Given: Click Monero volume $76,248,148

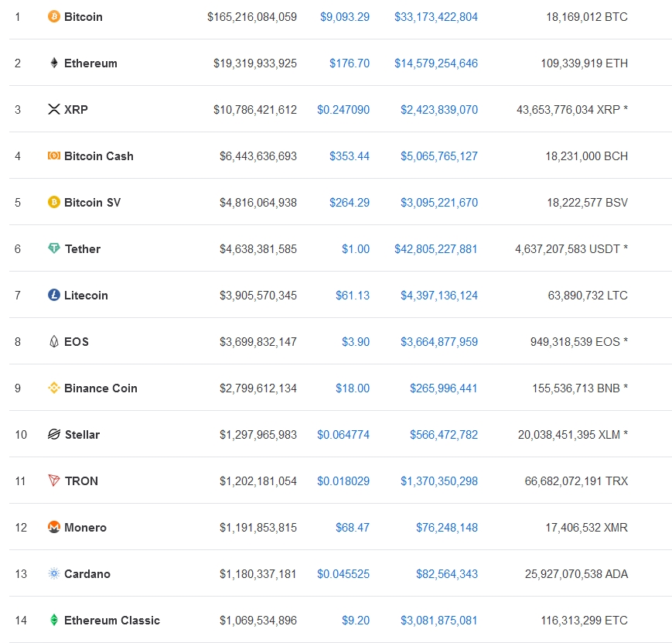Looking at the screenshot, I should point(446,527).
